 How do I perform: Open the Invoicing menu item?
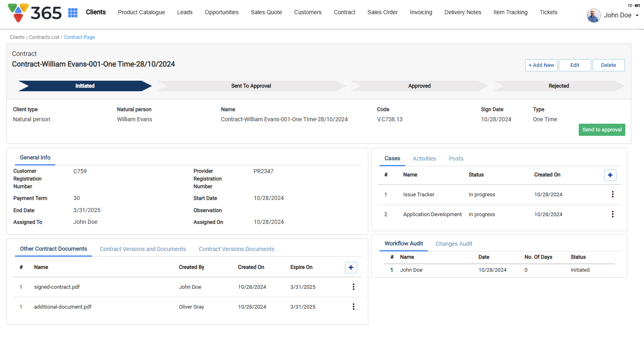click(421, 12)
